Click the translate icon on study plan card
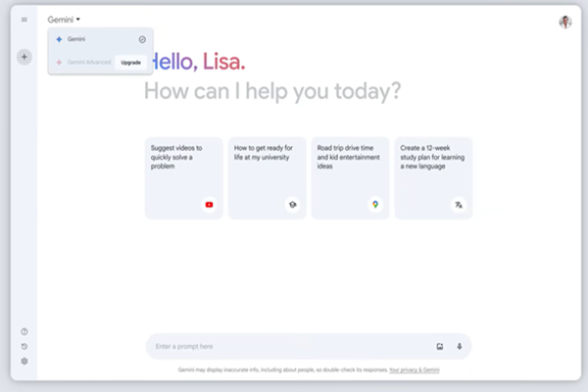 (458, 205)
